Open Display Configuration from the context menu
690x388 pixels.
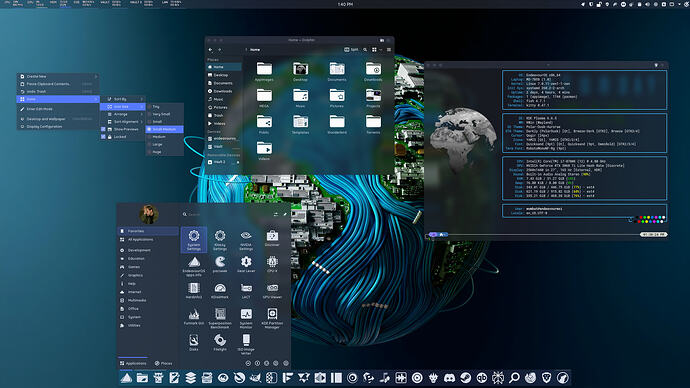tap(58, 127)
